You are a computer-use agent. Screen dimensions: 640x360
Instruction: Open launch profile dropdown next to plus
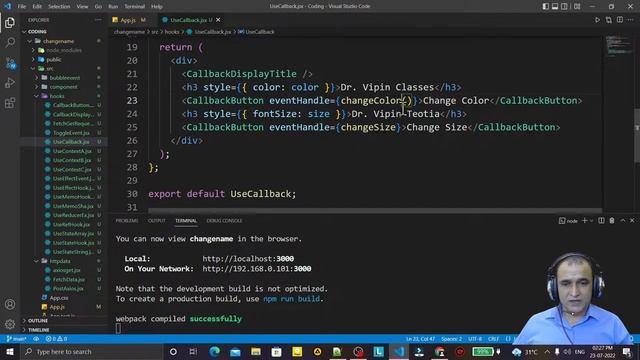pos(591,220)
